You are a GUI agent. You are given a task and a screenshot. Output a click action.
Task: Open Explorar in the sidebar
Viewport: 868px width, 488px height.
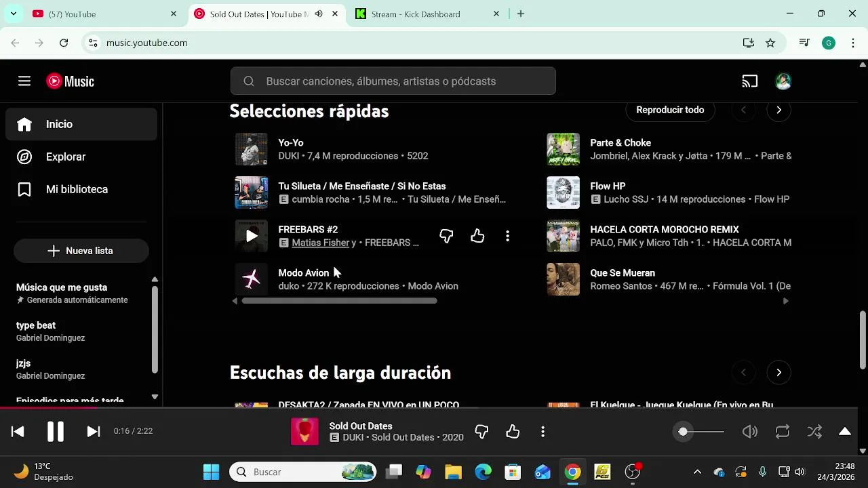pos(81,157)
